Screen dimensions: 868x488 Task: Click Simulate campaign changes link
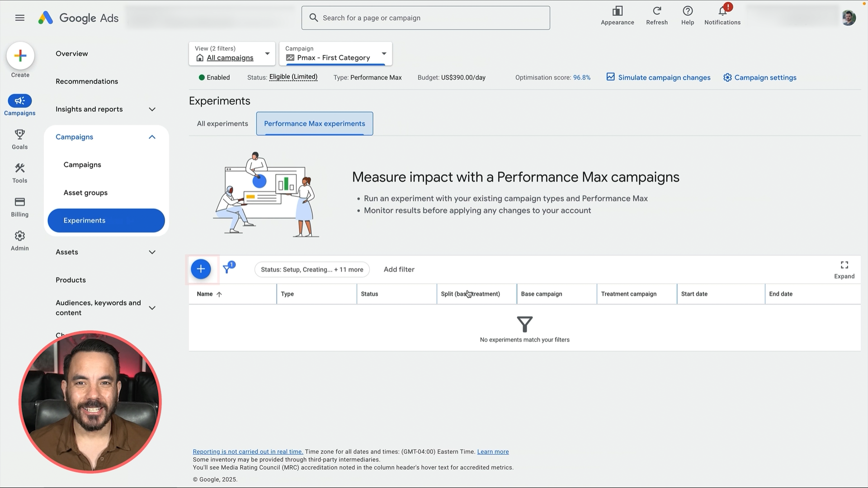664,78
